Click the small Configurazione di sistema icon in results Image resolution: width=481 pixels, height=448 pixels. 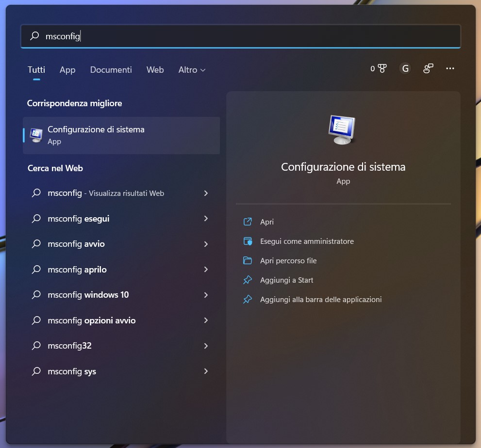point(36,135)
